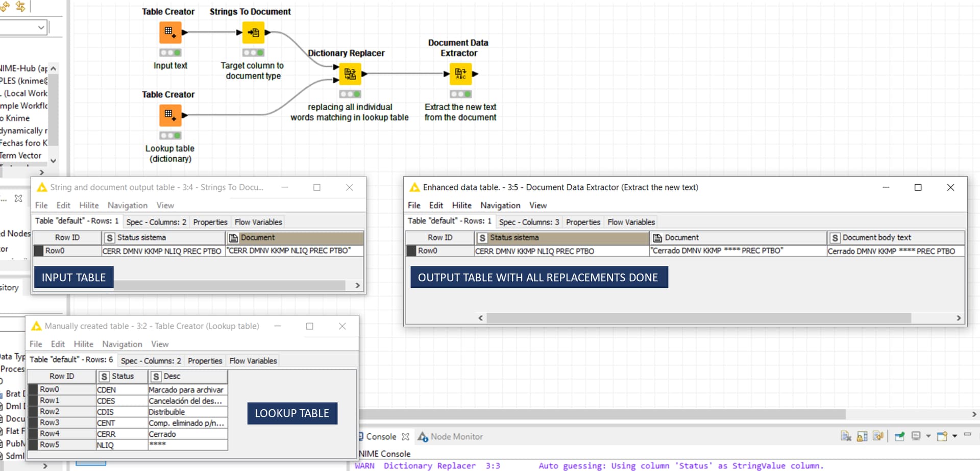This screenshot has width=980, height=471.
Task: Click the scroll lock console icon
Action: 862,436
